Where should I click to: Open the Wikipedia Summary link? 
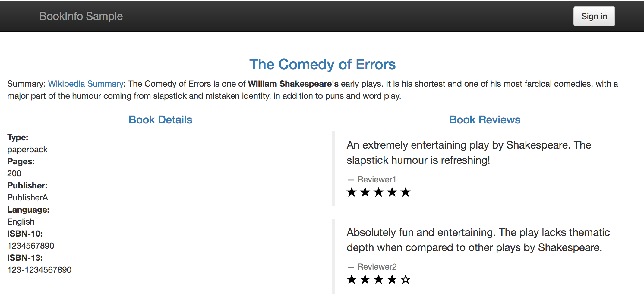[x=86, y=84]
